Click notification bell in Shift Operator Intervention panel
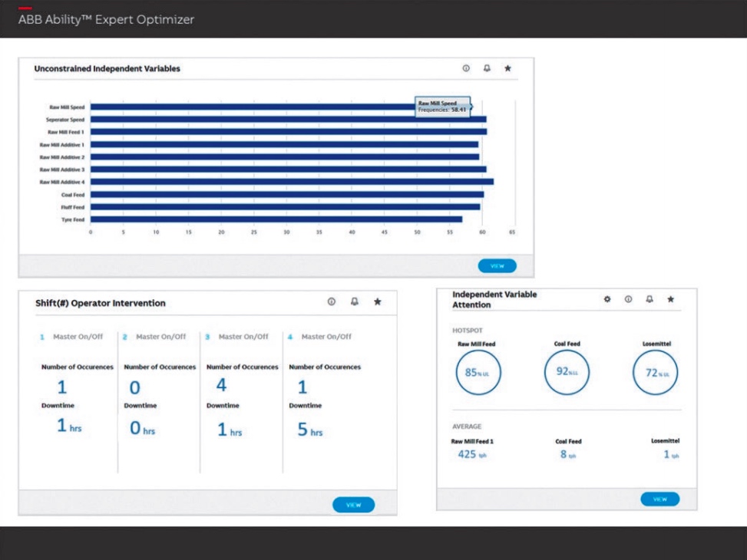The height and width of the screenshot is (560, 747). tap(355, 301)
